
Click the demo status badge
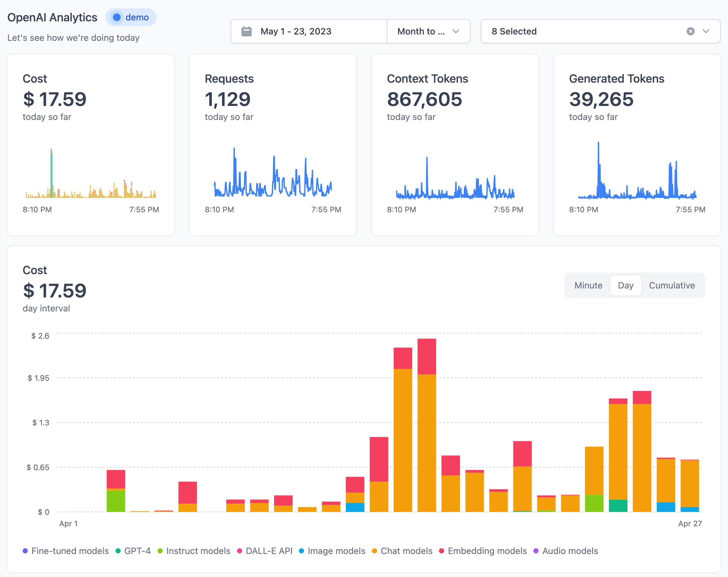(131, 17)
